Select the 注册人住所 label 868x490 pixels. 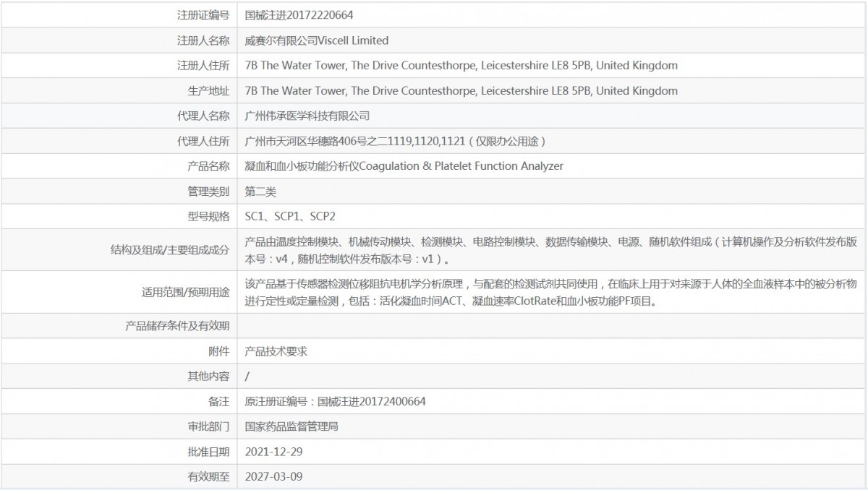203,66
